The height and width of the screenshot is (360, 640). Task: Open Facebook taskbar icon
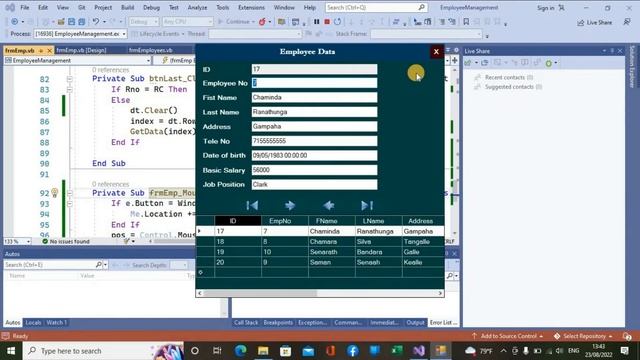pyautogui.click(x=353, y=351)
